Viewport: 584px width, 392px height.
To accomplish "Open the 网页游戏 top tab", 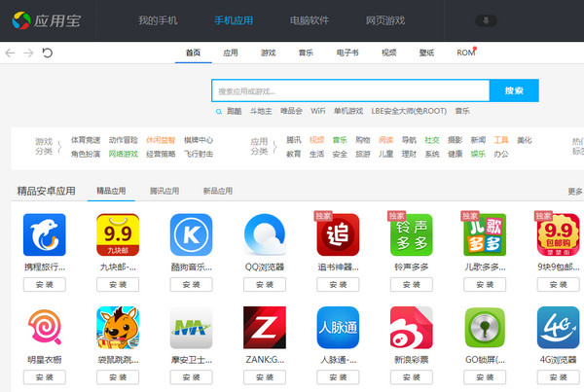I will pyautogui.click(x=385, y=20).
